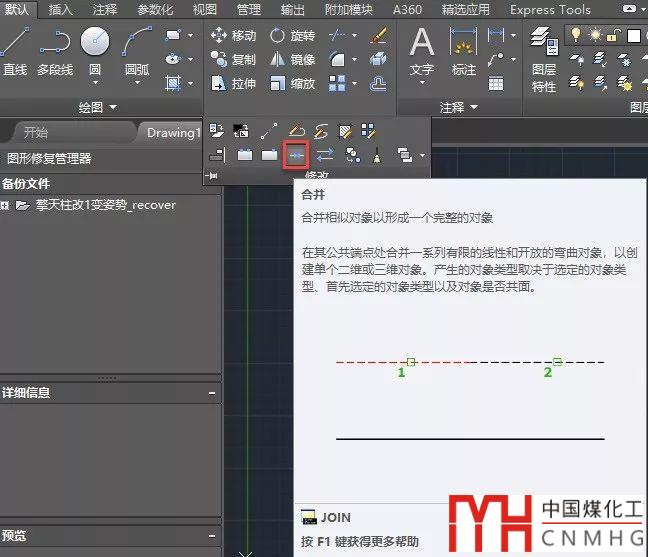Click the Copy (复制) tool

point(234,60)
